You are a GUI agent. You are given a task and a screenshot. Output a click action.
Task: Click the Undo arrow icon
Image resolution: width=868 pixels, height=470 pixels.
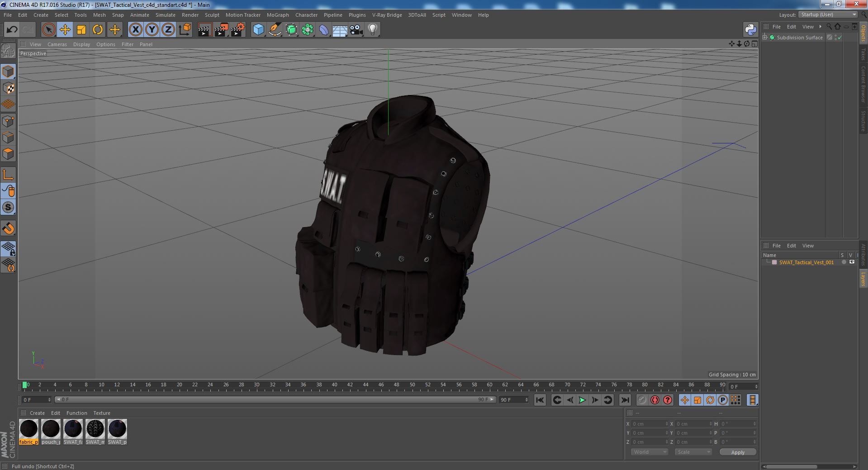(x=12, y=30)
